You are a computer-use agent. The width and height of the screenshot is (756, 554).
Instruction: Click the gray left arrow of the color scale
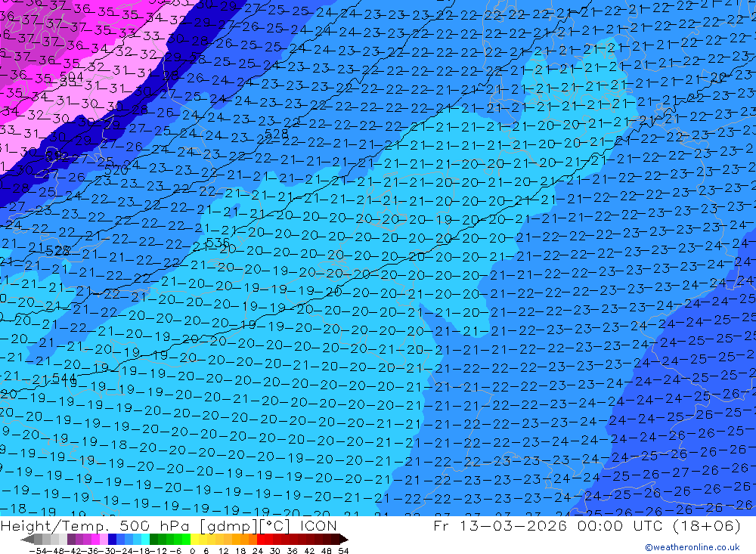pyautogui.click(x=27, y=539)
